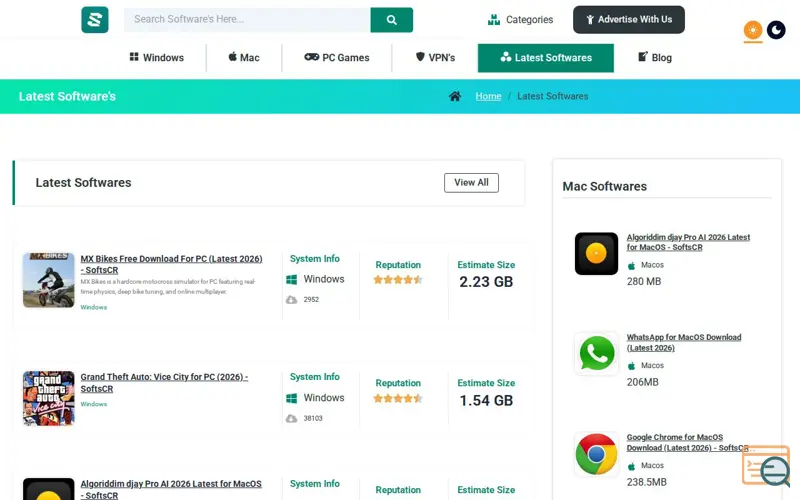Switch to light mode sun icon
Viewport: 800px width, 500px height.
tap(753, 30)
